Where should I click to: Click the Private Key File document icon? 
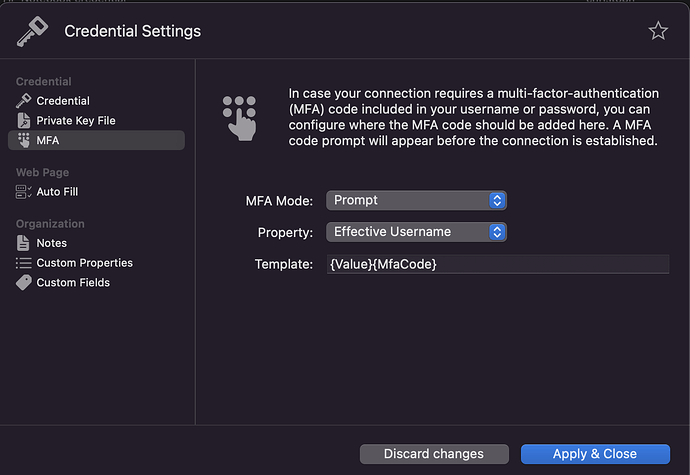[x=24, y=121]
